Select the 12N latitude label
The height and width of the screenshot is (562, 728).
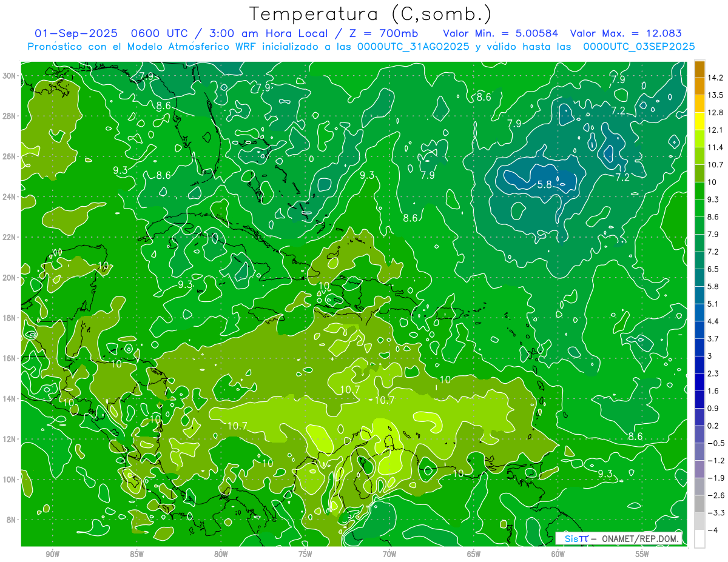click(10, 439)
